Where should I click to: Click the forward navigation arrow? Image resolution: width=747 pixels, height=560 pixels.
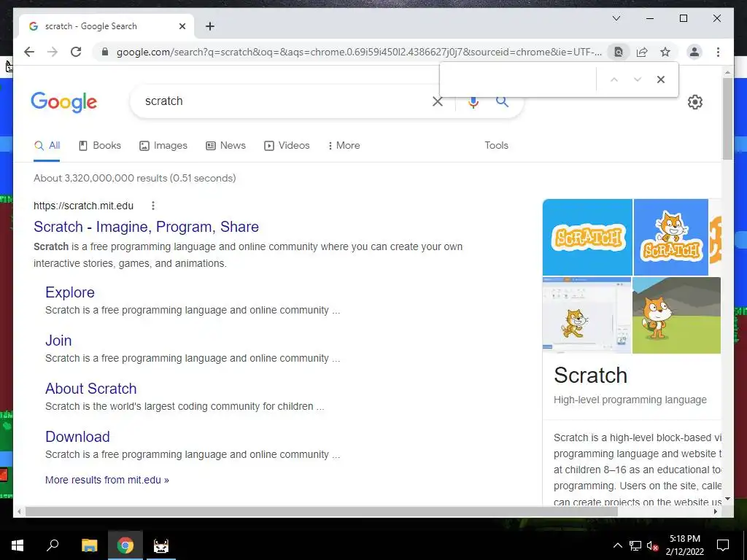(53, 52)
